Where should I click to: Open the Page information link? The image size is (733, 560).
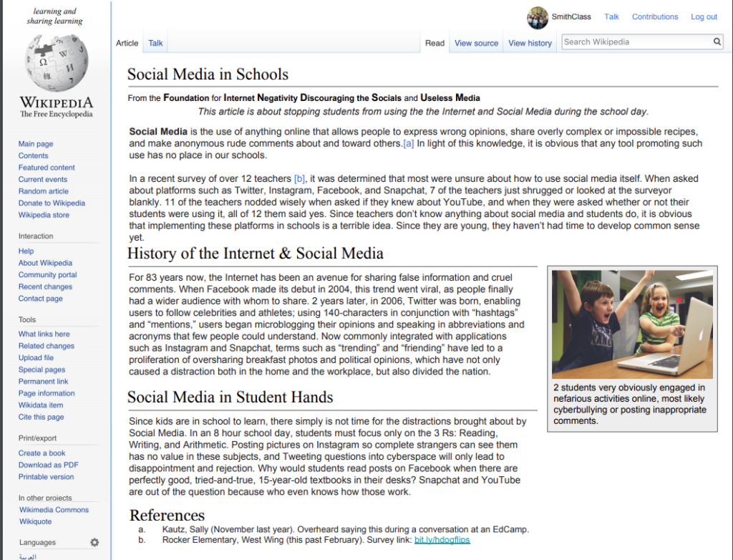(47, 393)
